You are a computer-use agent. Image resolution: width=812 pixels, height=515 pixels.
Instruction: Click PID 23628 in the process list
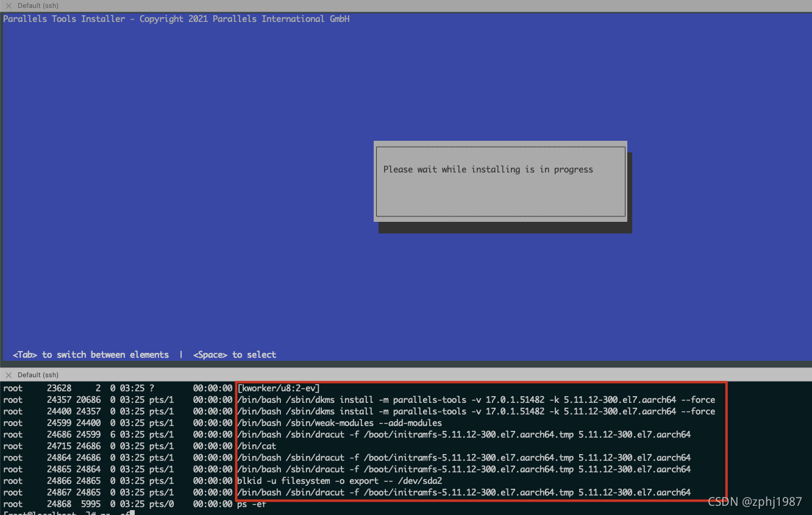[59, 388]
